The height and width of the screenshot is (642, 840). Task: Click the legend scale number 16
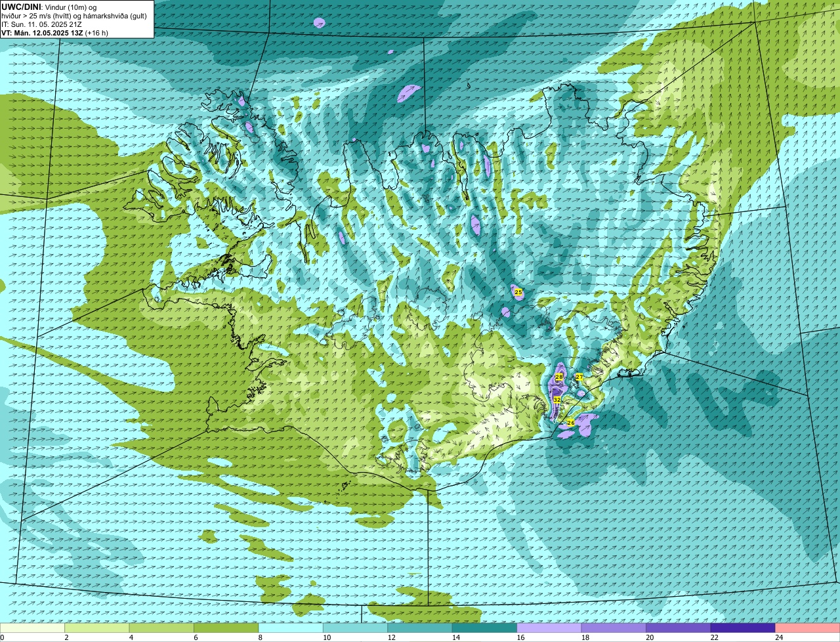coord(521,637)
